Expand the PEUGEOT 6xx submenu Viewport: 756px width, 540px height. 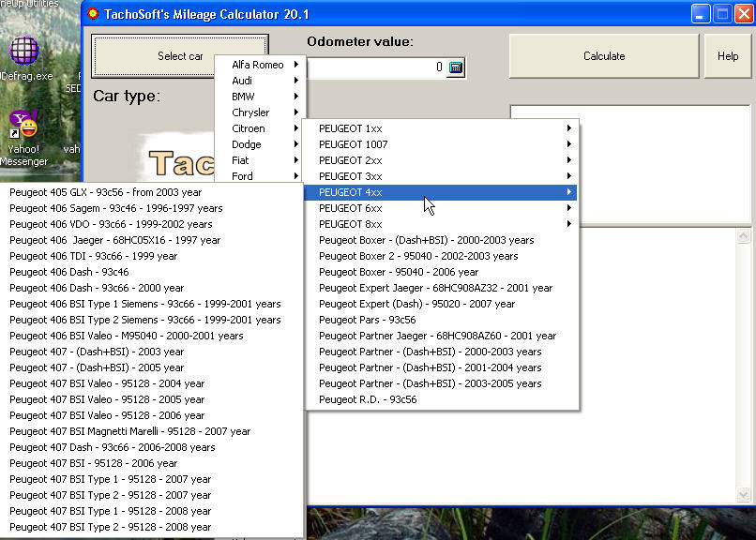(x=442, y=207)
